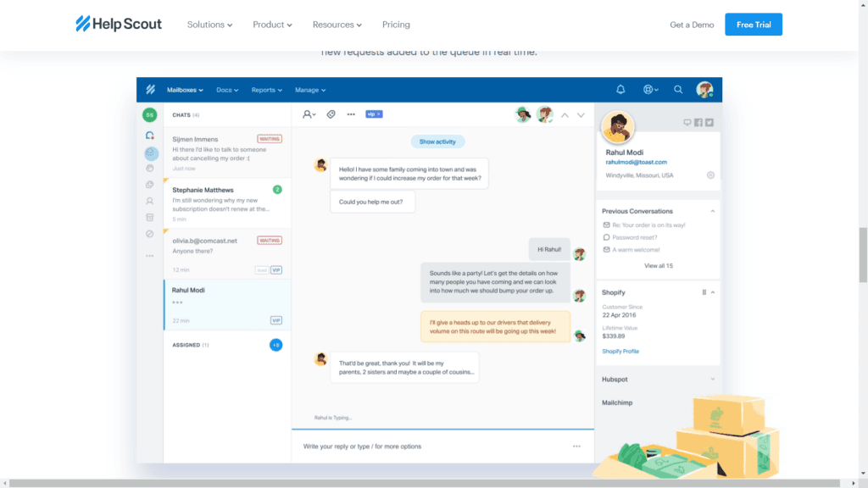Click the sidebar more dots icon
This screenshot has width=868, height=488.
coord(149,256)
